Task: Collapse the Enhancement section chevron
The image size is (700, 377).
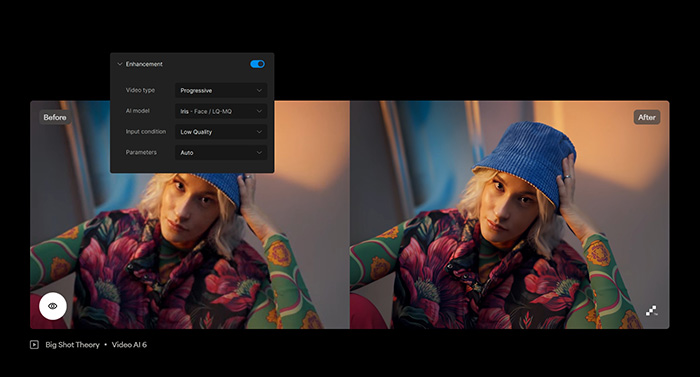Action: click(120, 64)
